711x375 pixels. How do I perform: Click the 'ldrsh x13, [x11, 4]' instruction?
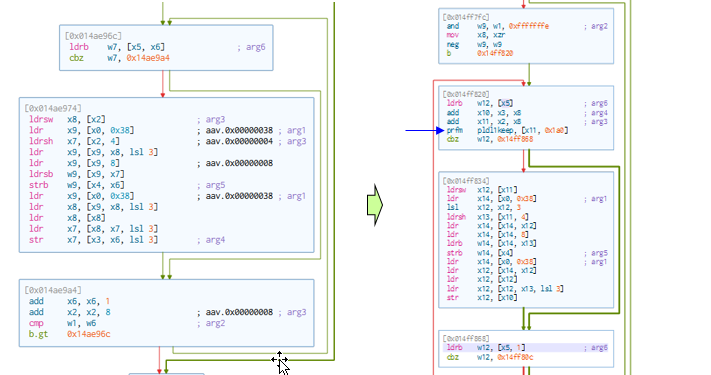click(x=487, y=217)
